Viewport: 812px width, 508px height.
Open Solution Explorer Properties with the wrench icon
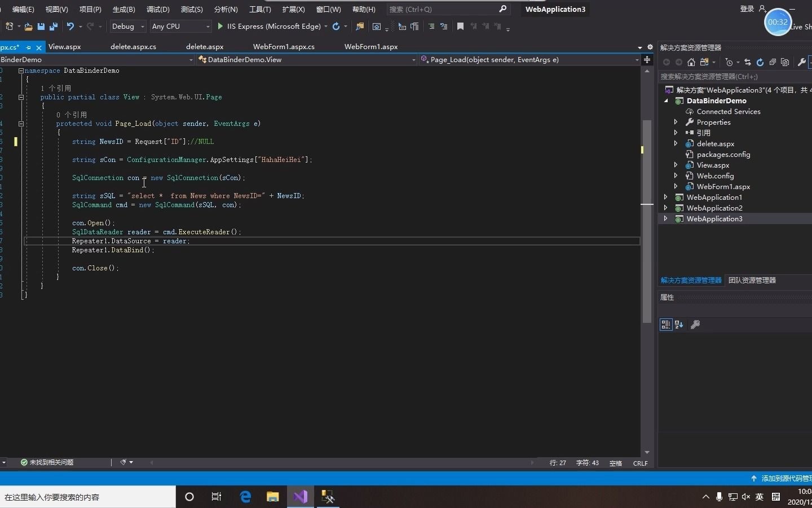click(x=801, y=63)
